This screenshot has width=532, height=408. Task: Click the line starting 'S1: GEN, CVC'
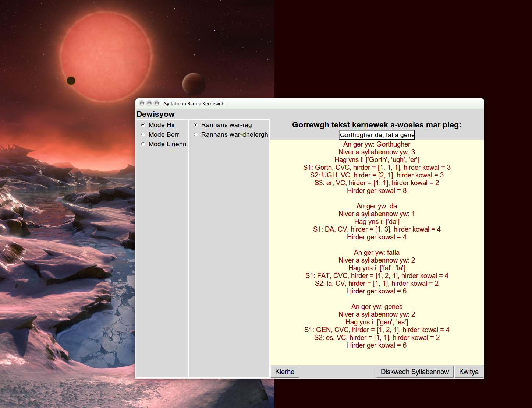[377, 330]
